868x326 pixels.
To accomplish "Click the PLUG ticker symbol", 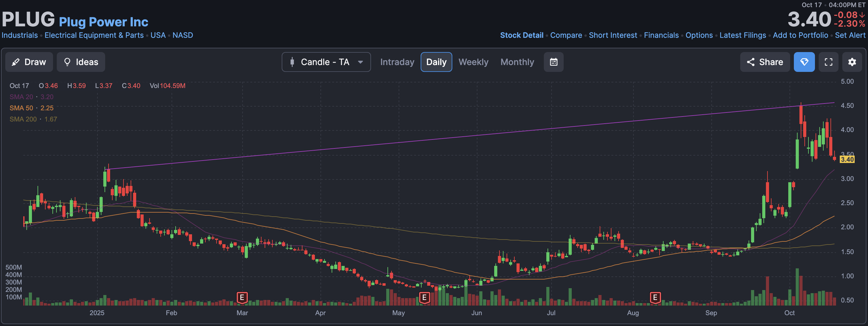I will 28,19.
